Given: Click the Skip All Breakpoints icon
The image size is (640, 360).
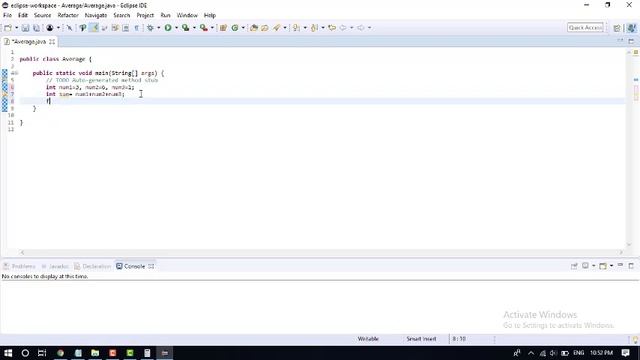Looking at the screenshot, I should point(69,28).
